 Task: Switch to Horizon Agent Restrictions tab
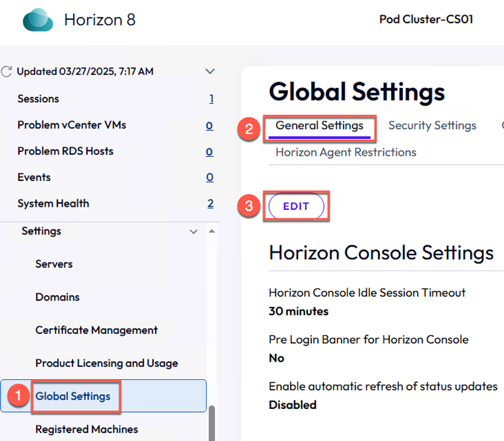pos(346,152)
